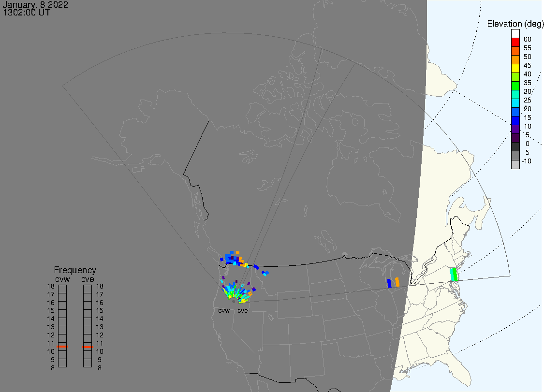Click the red marker in cvw frequency bar

(x=62, y=347)
